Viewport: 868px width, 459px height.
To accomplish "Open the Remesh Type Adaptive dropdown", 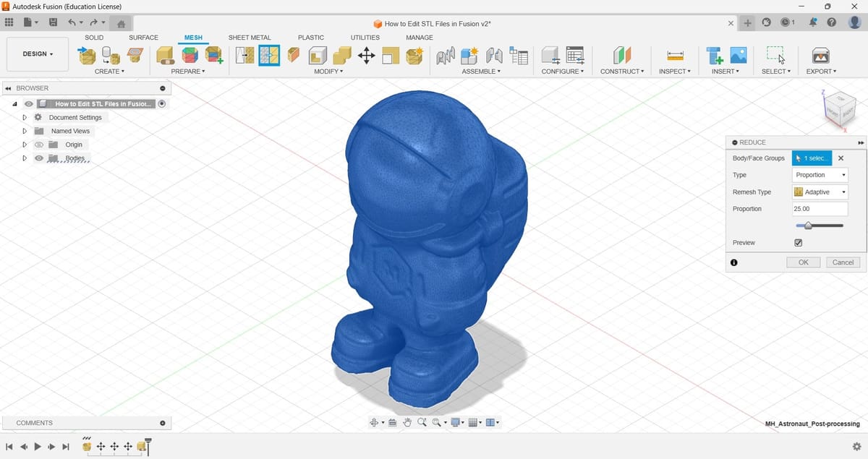I will tap(820, 192).
